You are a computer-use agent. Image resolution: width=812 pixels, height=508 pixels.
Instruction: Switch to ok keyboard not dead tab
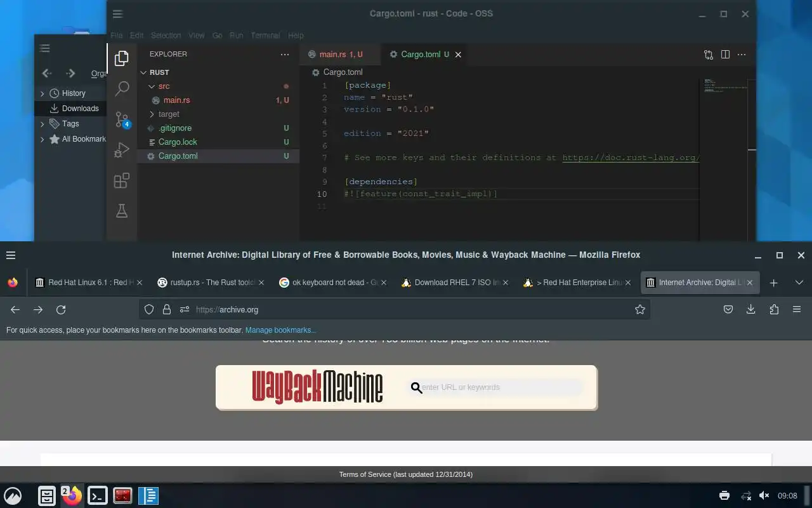pyautogui.click(x=332, y=283)
